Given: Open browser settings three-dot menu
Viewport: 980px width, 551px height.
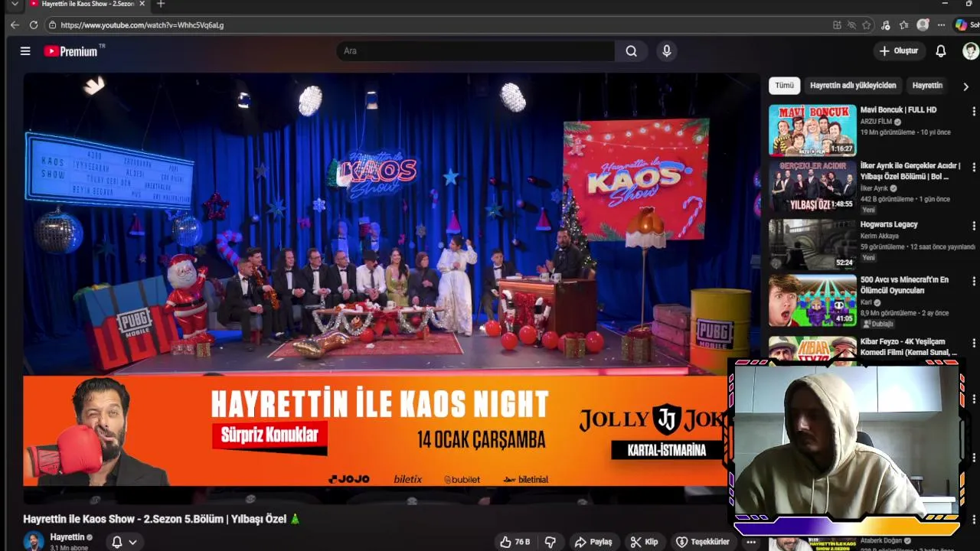Looking at the screenshot, I should [941, 25].
